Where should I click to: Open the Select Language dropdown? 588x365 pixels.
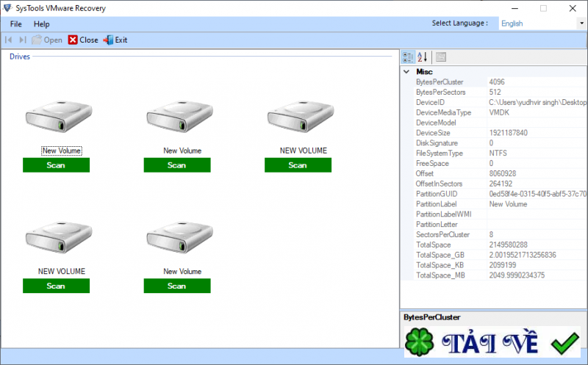coord(581,24)
